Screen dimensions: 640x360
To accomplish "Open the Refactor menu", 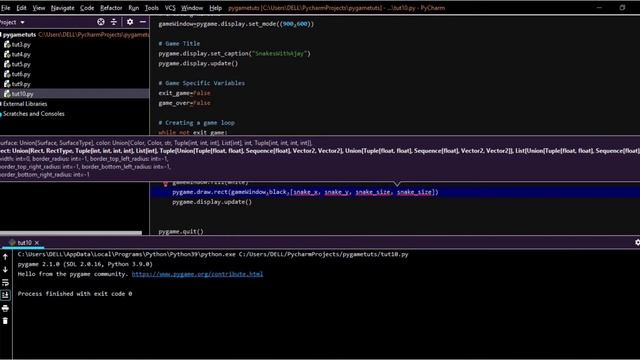I will tap(111, 8).
